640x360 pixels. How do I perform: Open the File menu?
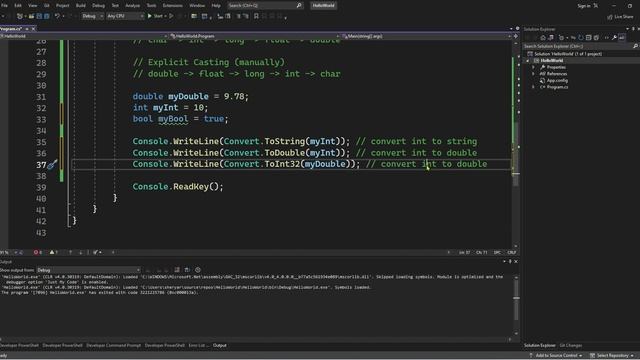(4, 5)
